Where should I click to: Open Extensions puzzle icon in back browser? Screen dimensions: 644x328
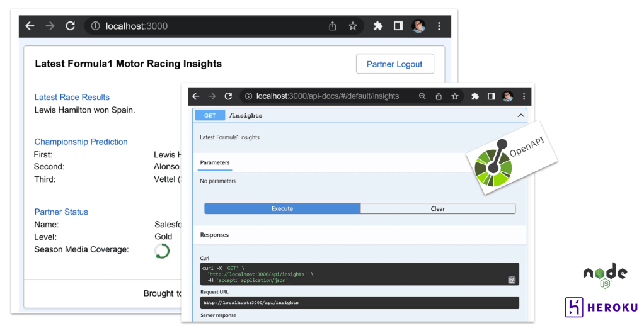coord(378,26)
